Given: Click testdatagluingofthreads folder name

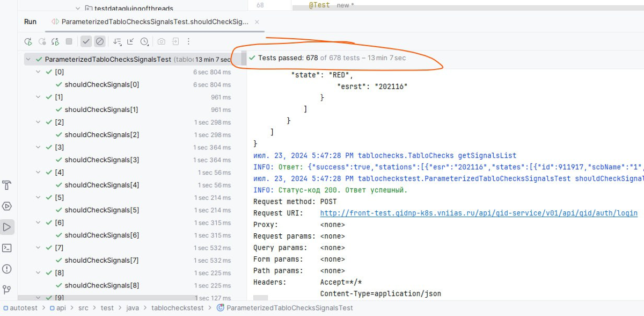Looking at the screenshot, I should click(134, 8).
